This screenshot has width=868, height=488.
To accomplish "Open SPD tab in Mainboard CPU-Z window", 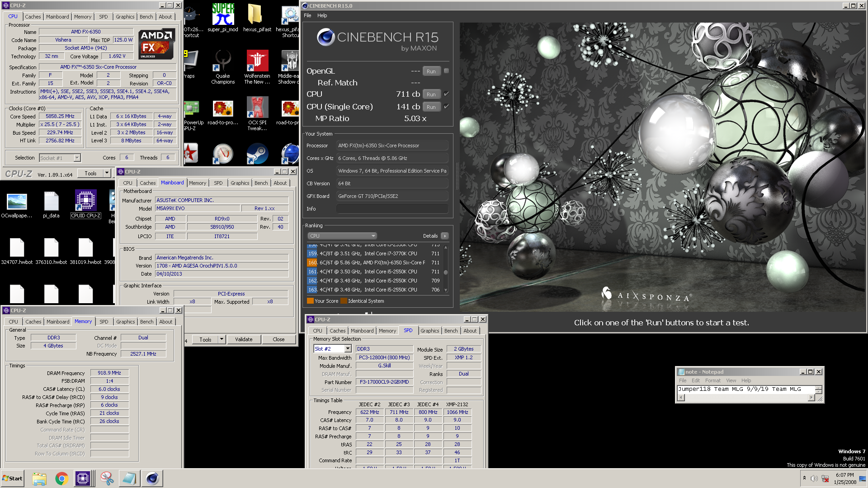I will 218,183.
